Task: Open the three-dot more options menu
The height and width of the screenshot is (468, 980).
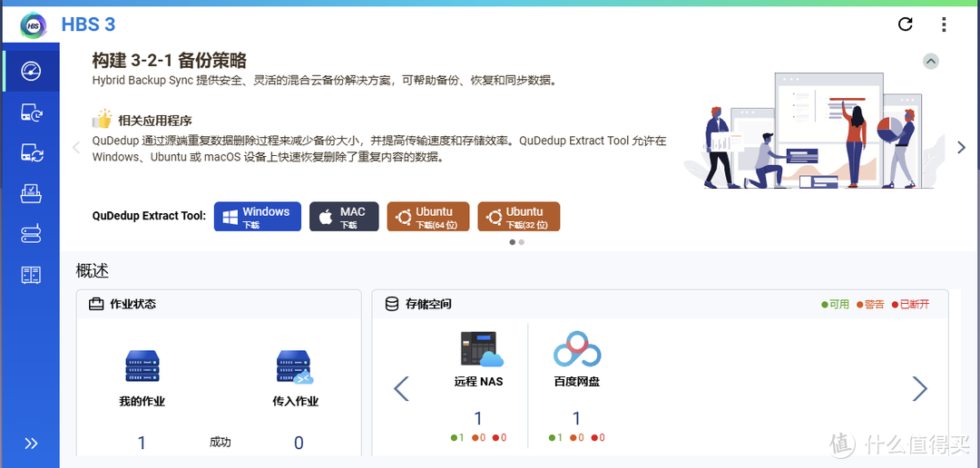Action: coord(944,24)
